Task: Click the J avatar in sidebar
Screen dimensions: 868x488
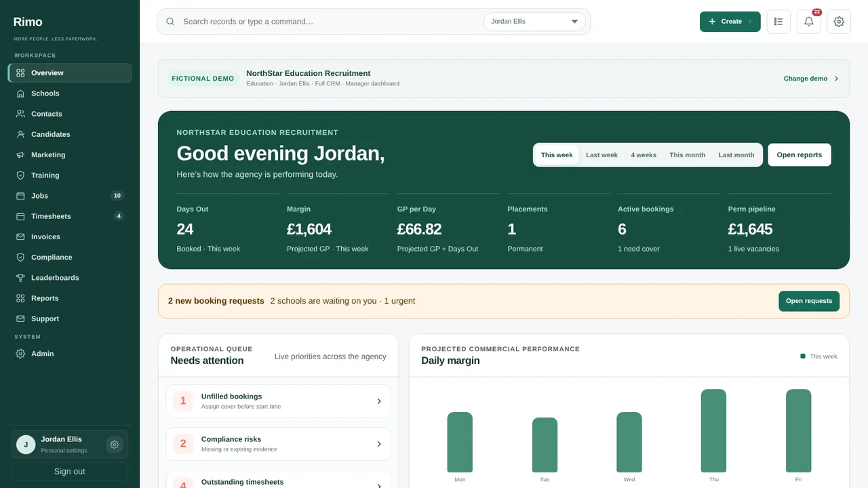Action: [26, 445]
